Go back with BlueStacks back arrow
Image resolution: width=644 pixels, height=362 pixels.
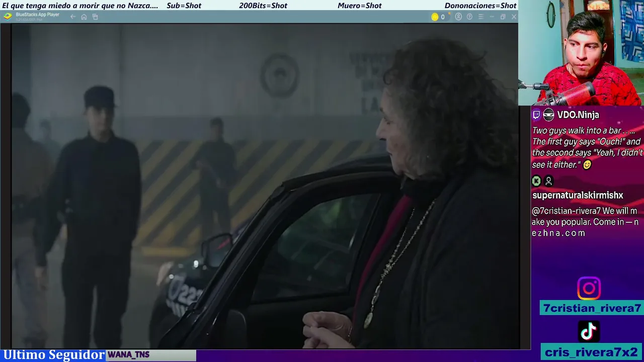coord(73,17)
